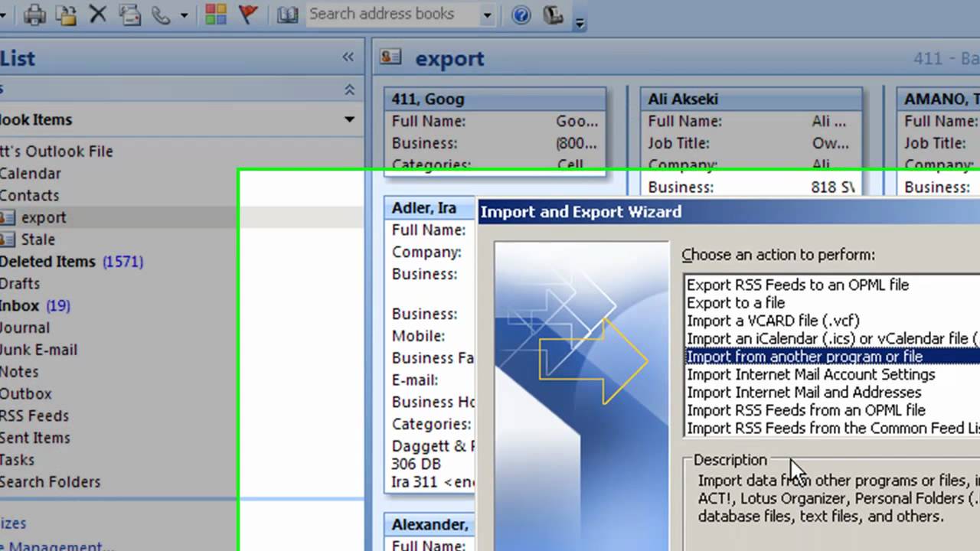Click the Print icon in toolbar

click(34, 14)
